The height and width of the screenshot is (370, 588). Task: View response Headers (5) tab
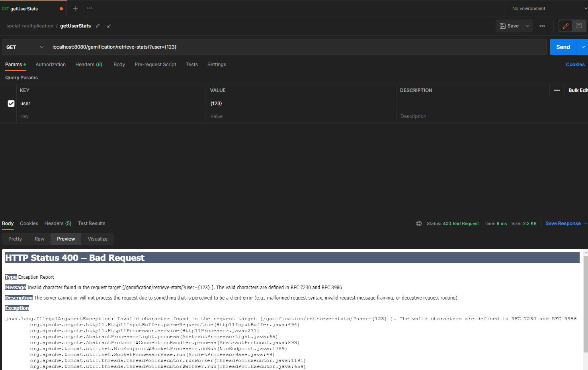[x=58, y=223]
